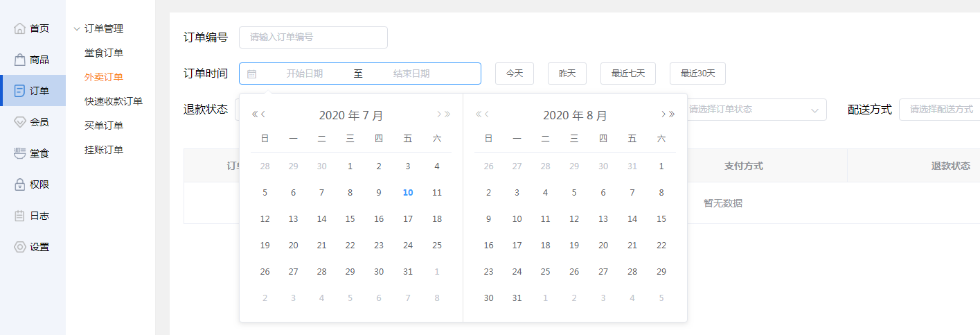Open 快速收款订单 submenu item
This screenshot has height=335, width=980.
[x=114, y=101]
